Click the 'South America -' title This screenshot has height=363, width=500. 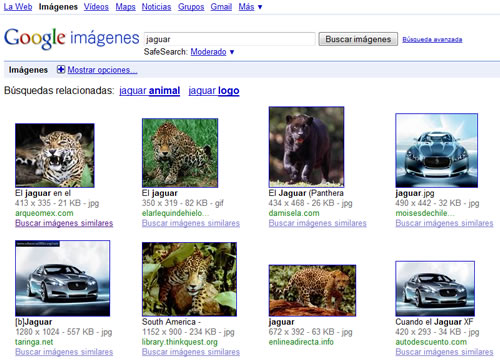tap(171, 322)
